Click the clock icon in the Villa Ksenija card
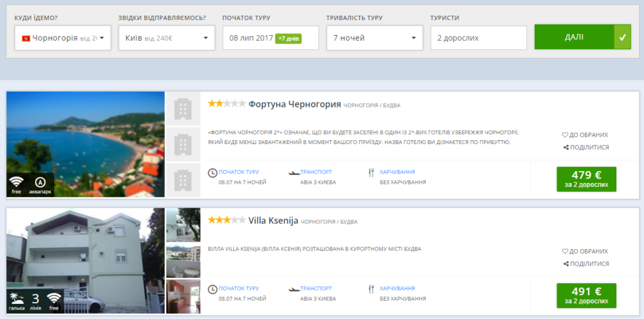Screen dimensions: 644x319 (213, 289)
